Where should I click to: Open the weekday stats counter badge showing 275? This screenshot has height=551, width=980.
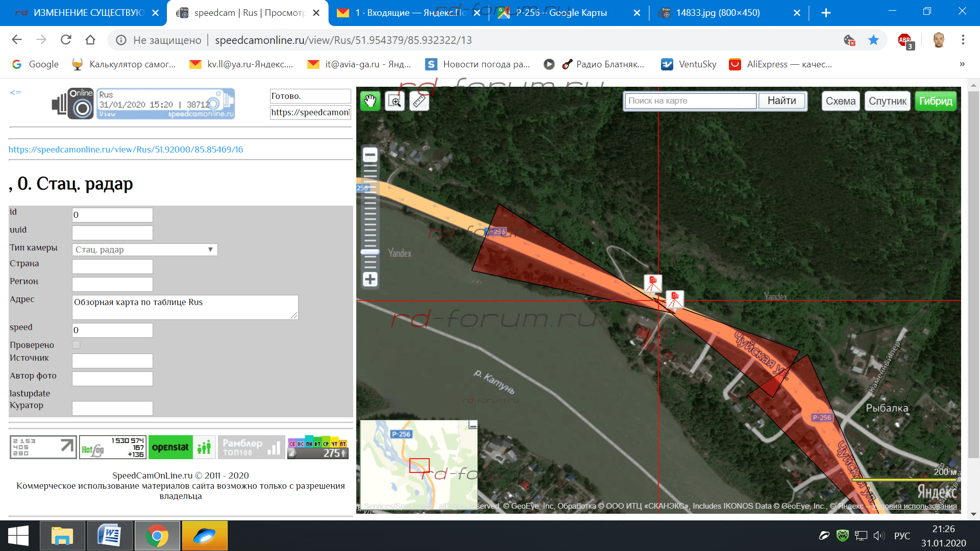318,447
